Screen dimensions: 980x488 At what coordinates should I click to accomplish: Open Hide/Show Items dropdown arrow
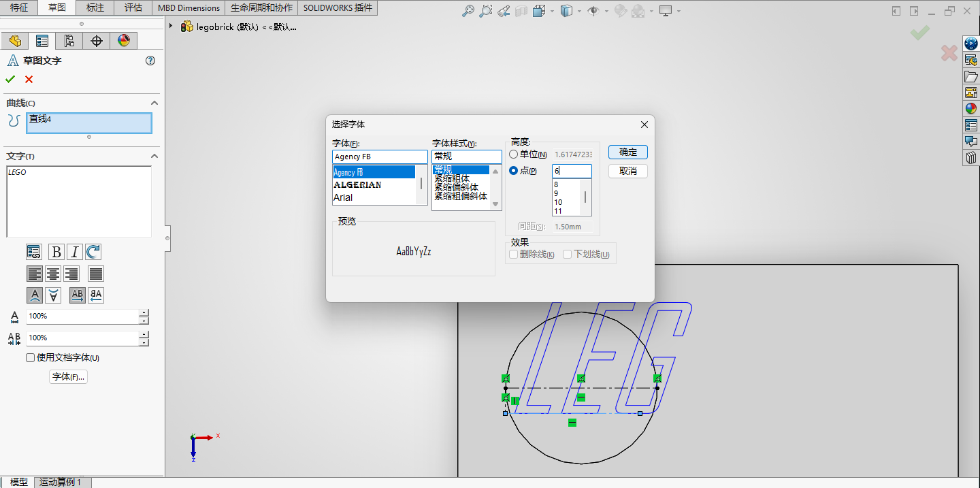pyautogui.click(x=605, y=11)
